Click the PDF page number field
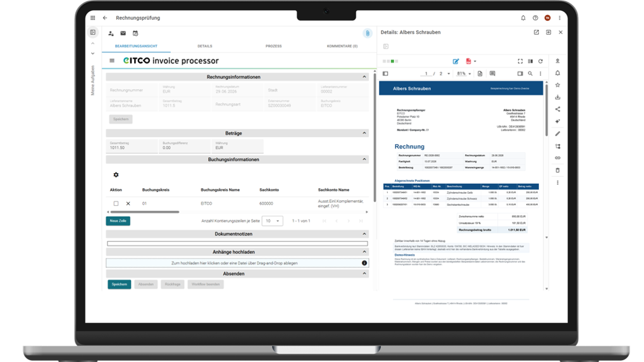The height and width of the screenshot is (362, 644). (426, 74)
